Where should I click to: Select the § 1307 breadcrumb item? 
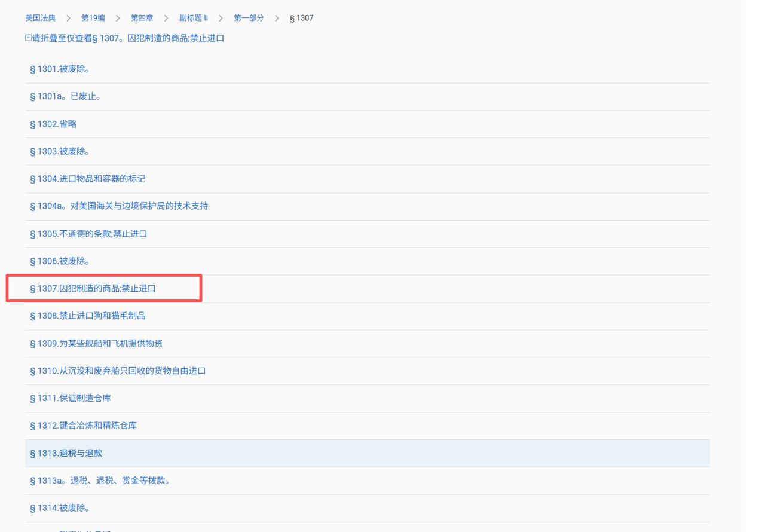click(301, 18)
